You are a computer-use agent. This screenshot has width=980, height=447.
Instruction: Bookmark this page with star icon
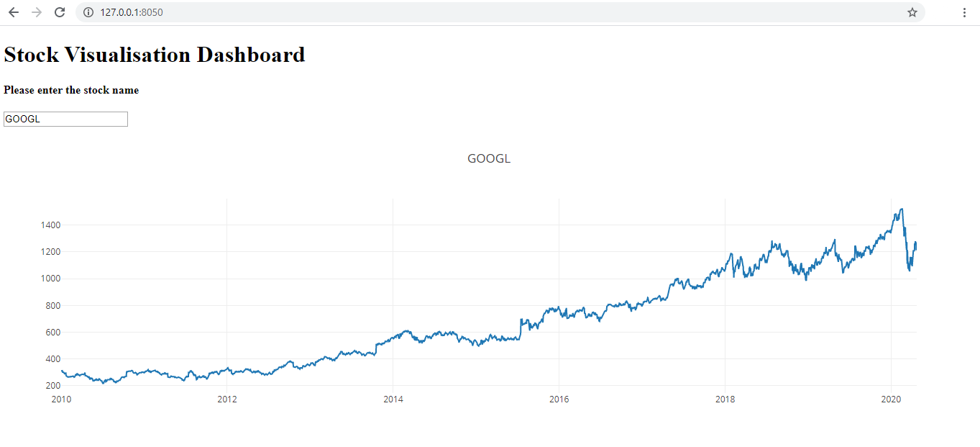[x=912, y=12]
